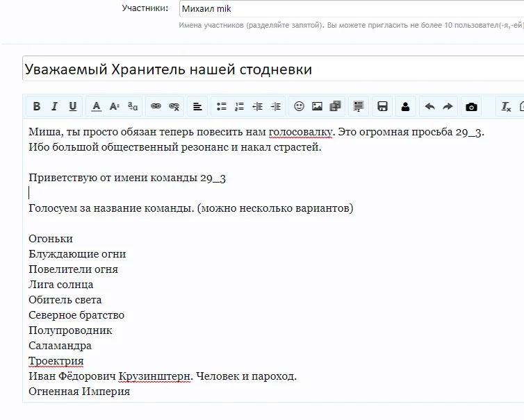Remove text formatting

506,106
